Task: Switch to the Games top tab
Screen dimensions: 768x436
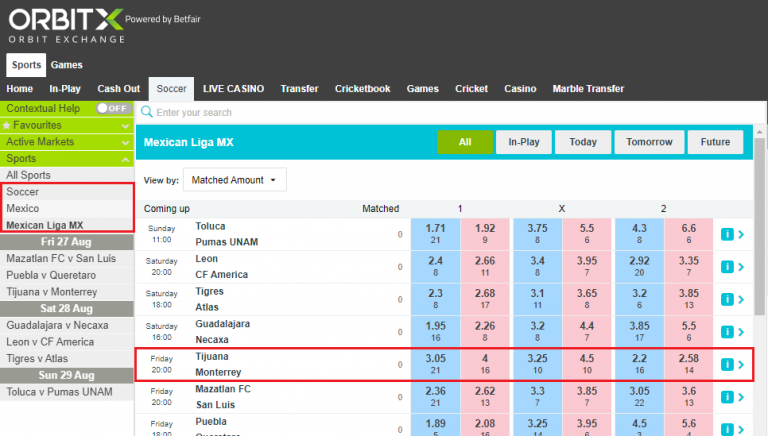Action: click(67, 65)
